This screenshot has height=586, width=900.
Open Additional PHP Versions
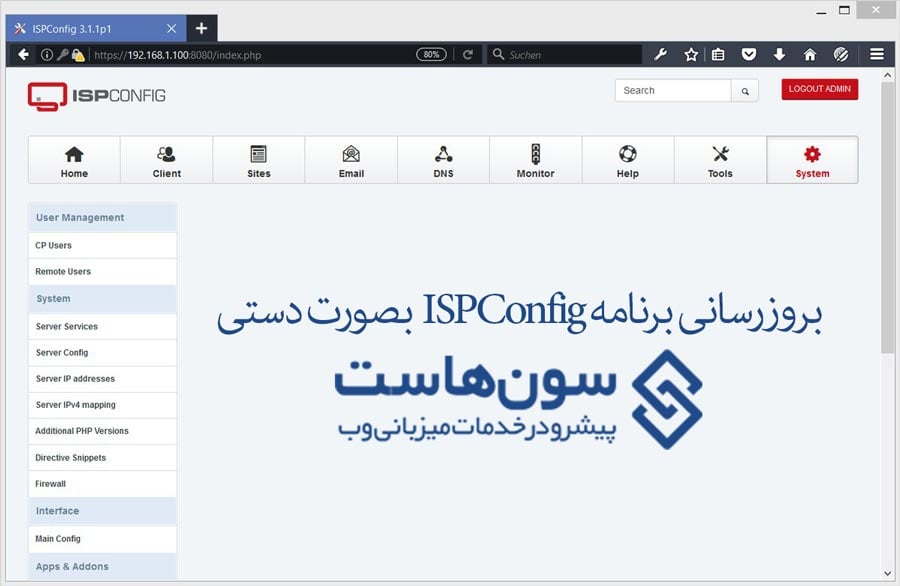click(103, 431)
